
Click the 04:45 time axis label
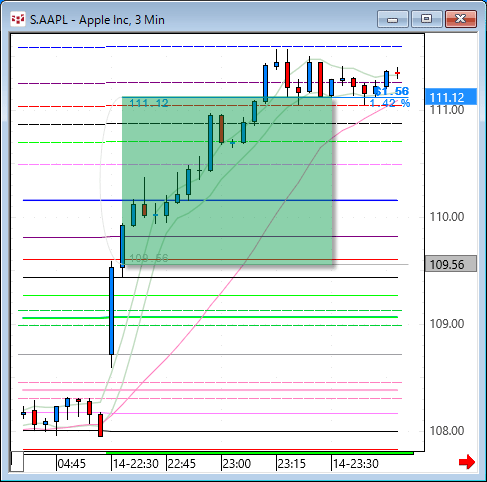[71, 464]
